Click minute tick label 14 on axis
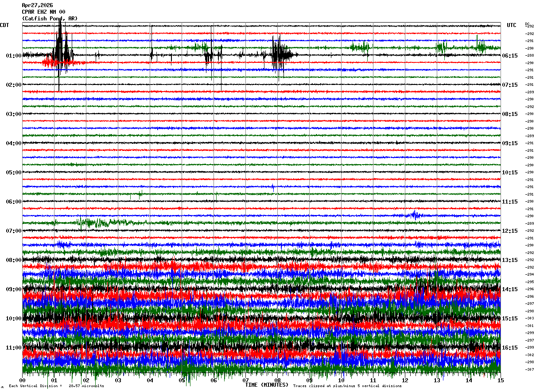Screen dimensions: 536x392 coord(469,380)
